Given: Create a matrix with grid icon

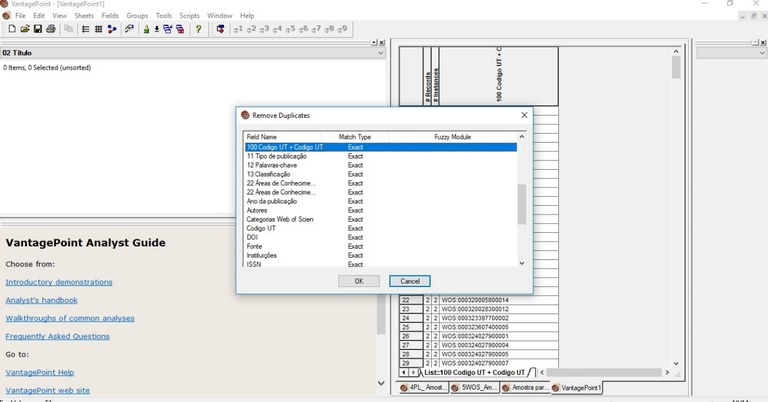Looking at the screenshot, I should click(98, 29).
